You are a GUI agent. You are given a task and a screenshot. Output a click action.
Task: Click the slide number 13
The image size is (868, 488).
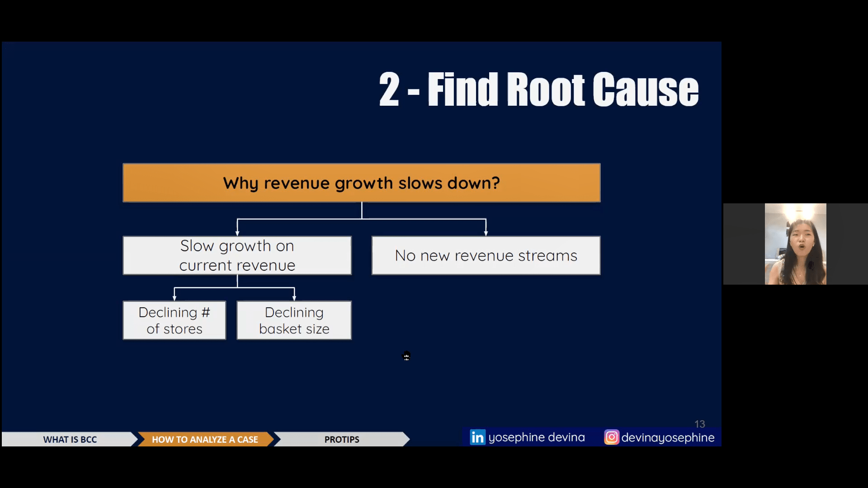pyautogui.click(x=699, y=424)
